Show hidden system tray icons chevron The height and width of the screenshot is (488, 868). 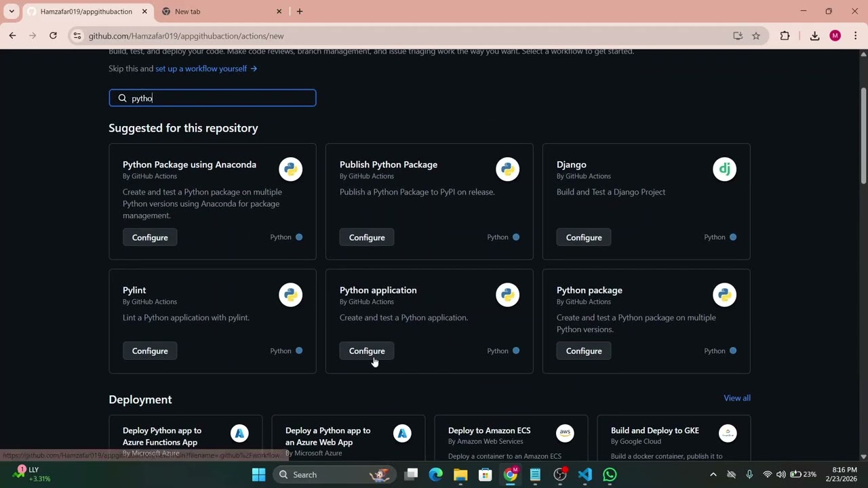(713, 474)
